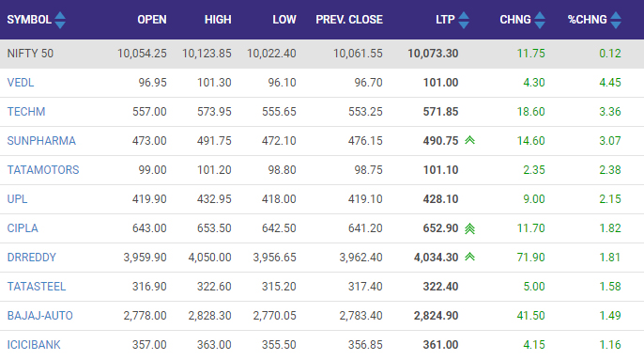Sort by LTP column arrows
This screenshot has height=360, width=644.
(464, 20)
